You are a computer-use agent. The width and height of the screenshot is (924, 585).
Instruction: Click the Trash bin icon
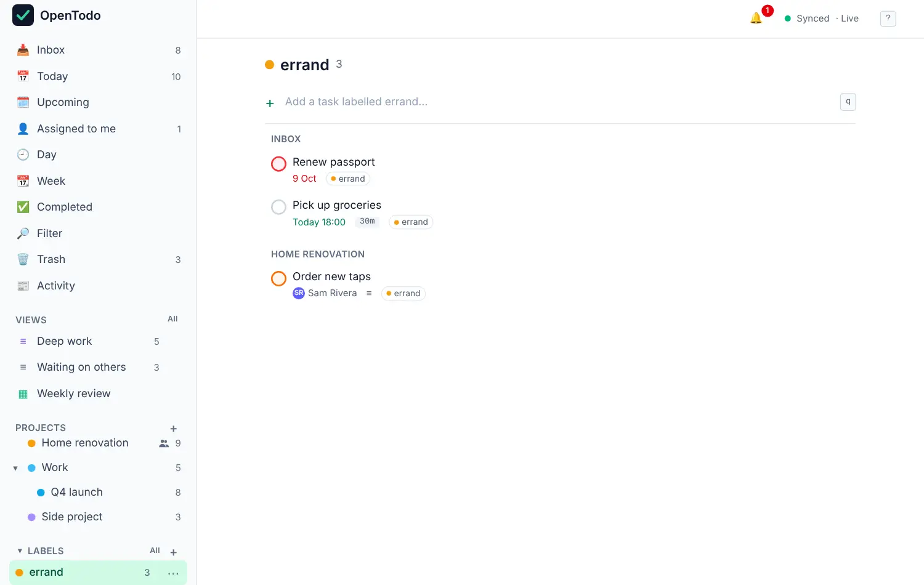[23, 259]
